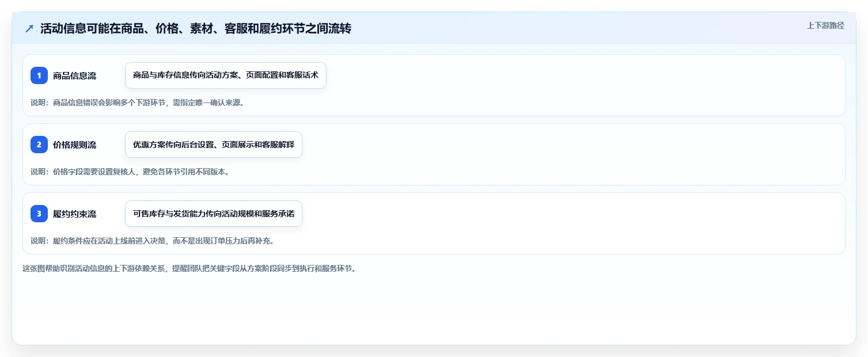
Task: Select the 履约约束流 heading
Action: (x=75, y=214)
